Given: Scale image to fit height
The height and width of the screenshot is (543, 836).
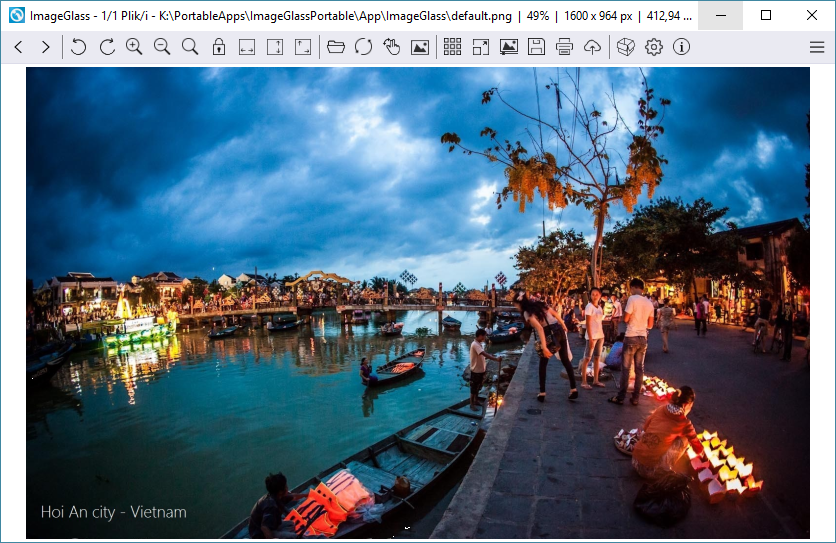Looking at the screenshot, I should coord(275,47).
